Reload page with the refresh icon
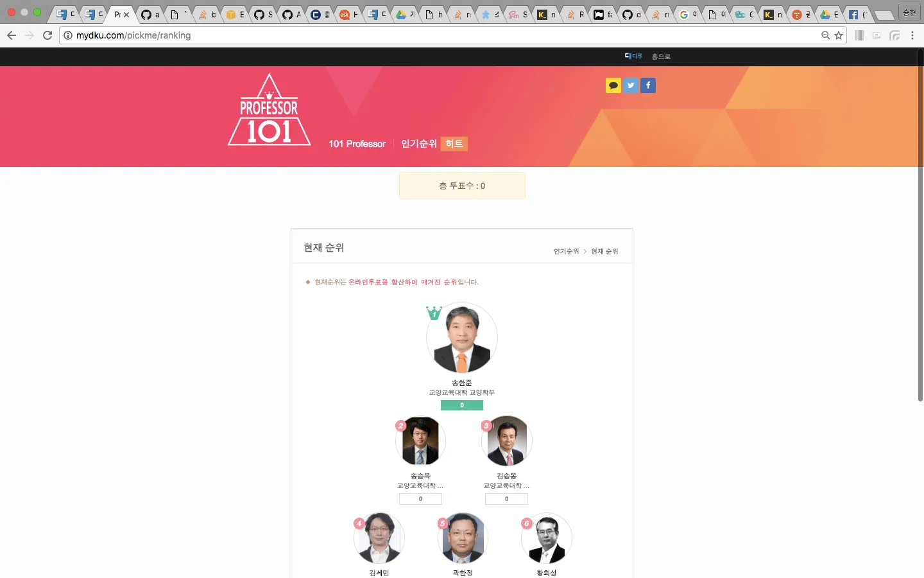The image size is (924, 578). coord(47,35)
